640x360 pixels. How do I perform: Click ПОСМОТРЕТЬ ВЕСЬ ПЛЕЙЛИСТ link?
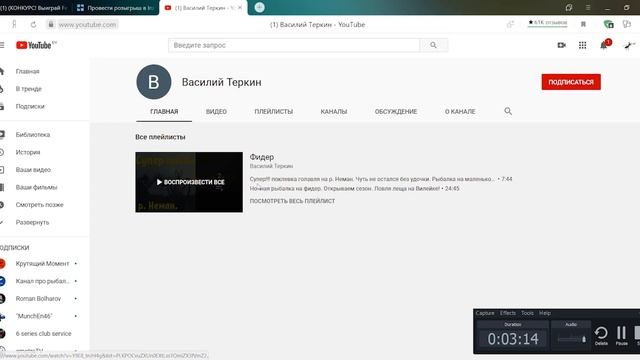coord(292,201)
